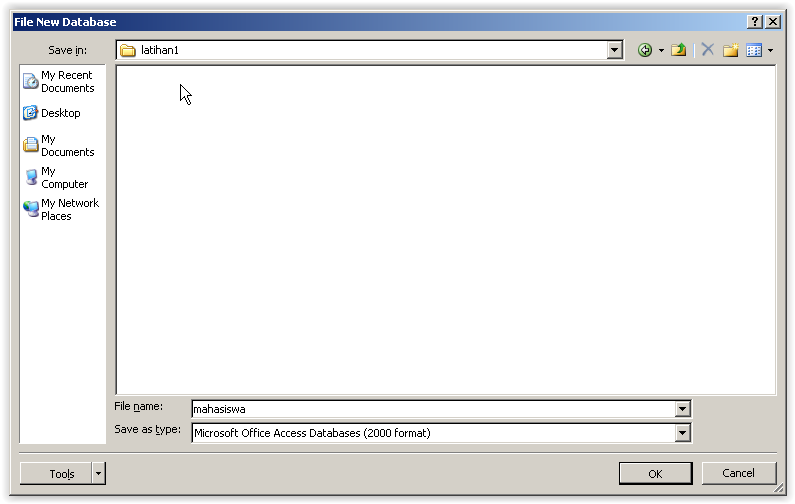Viewport: 795px width, 504px height.
Task: Browse My Network Places
Action: coord(62,209)
